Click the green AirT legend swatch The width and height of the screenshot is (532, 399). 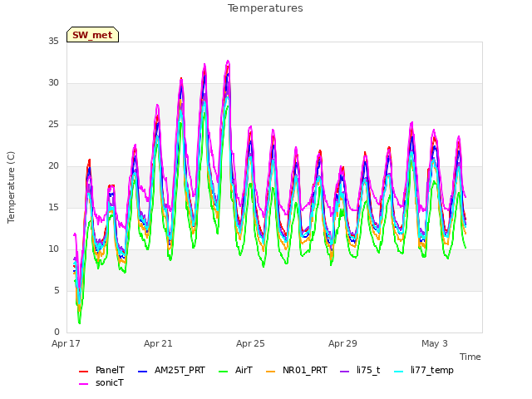tap(224, 372)
